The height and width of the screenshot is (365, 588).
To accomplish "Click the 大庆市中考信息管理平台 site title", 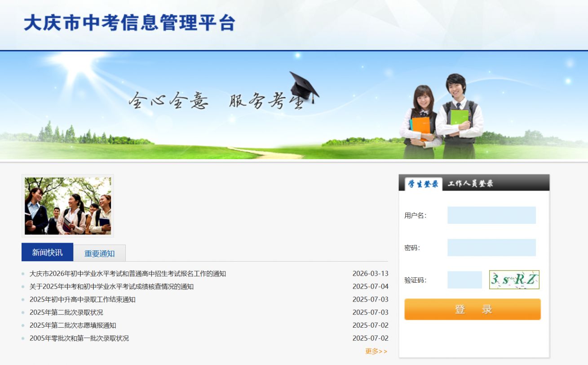I will click(x=129, y=23).
